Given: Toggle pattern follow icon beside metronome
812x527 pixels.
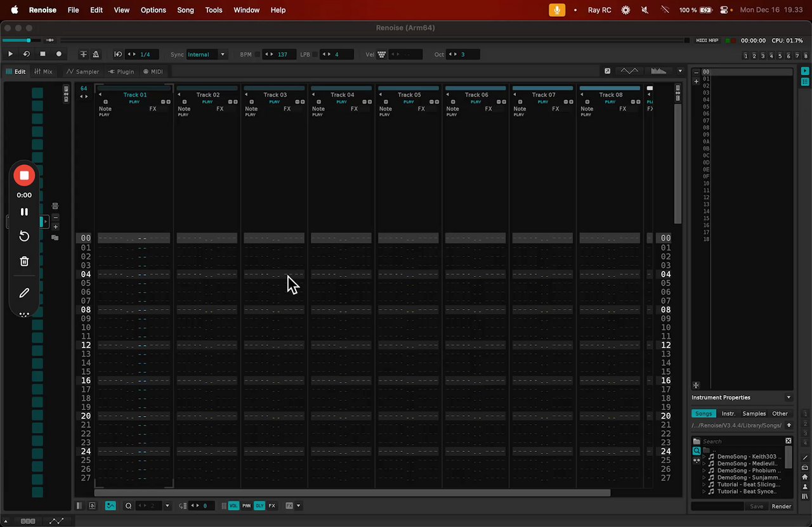Looking at the screenshot, I should click(x=83, y=55).
